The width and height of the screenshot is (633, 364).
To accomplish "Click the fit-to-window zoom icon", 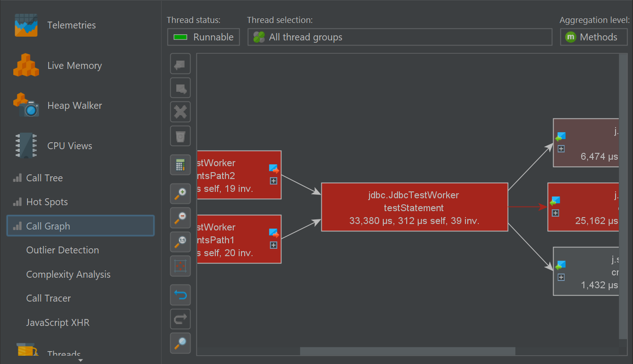I will 180,266.
